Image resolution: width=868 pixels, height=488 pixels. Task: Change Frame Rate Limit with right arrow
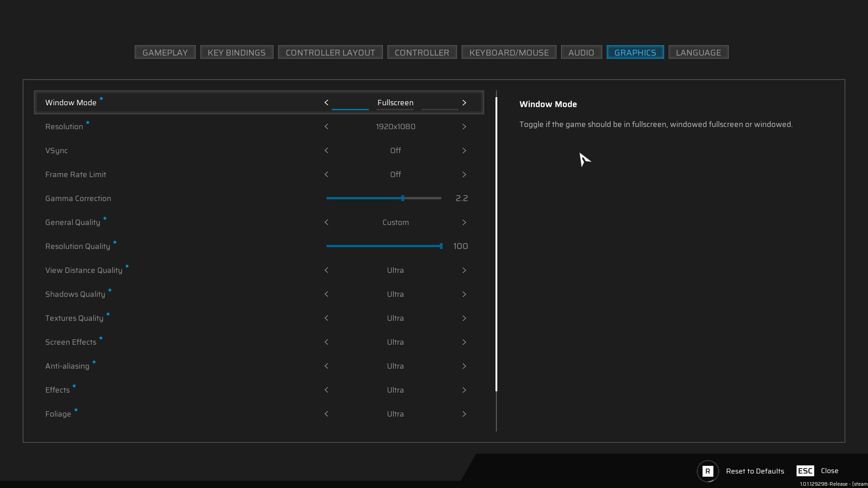click(x=464, y=174)
